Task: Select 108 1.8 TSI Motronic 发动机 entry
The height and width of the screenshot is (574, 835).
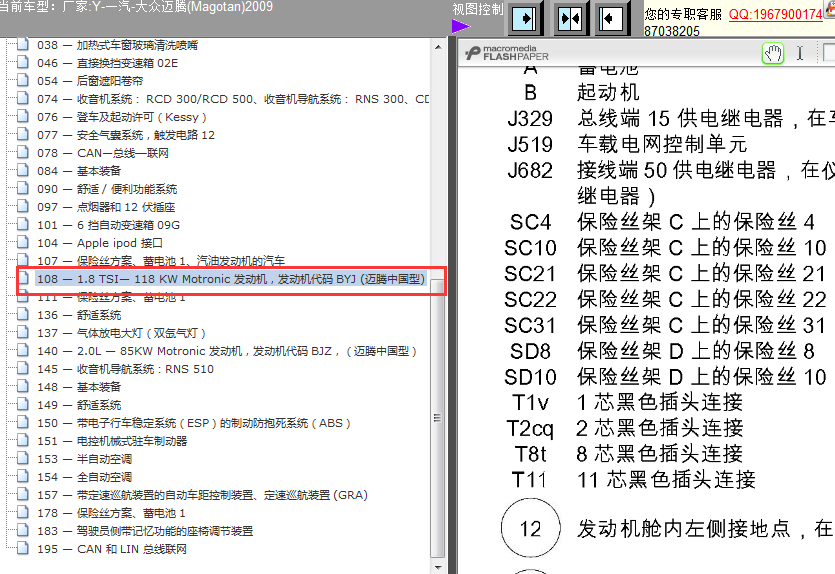Action: [231, 279]
